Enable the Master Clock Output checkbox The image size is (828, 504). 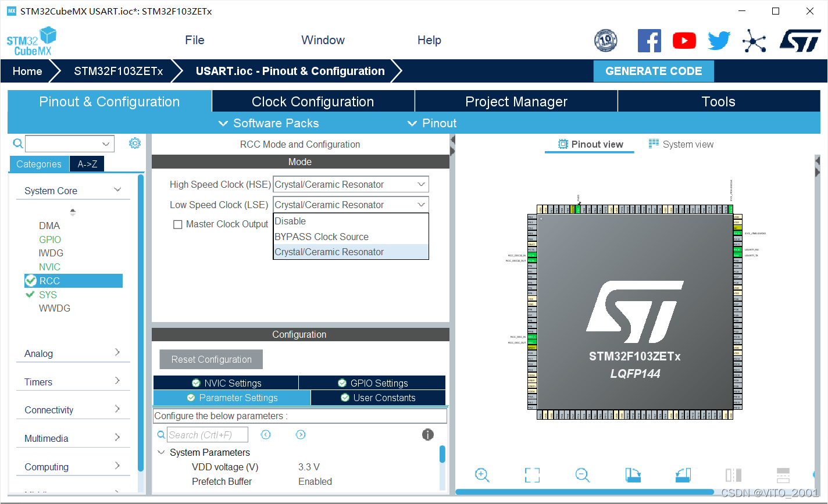pos(178,224)
